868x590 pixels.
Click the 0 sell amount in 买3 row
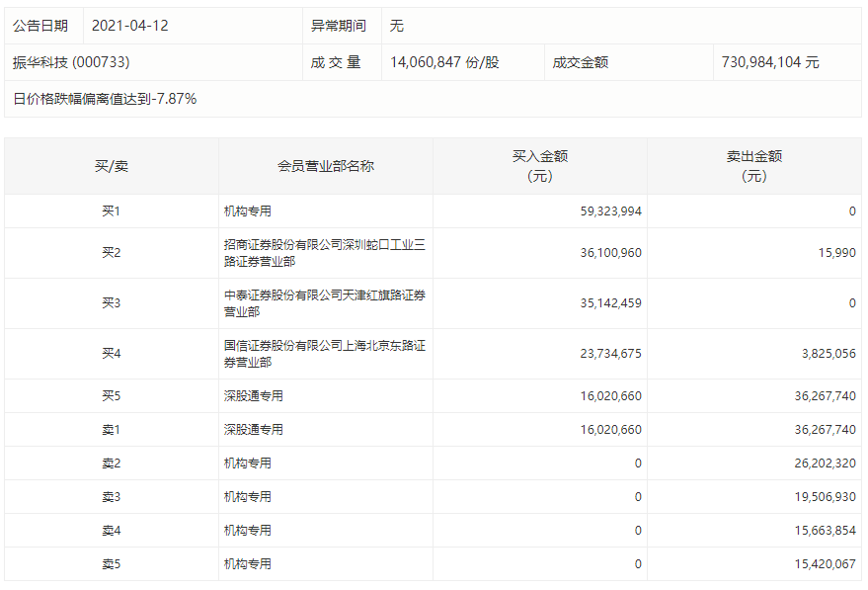click(x=852, y=303)
